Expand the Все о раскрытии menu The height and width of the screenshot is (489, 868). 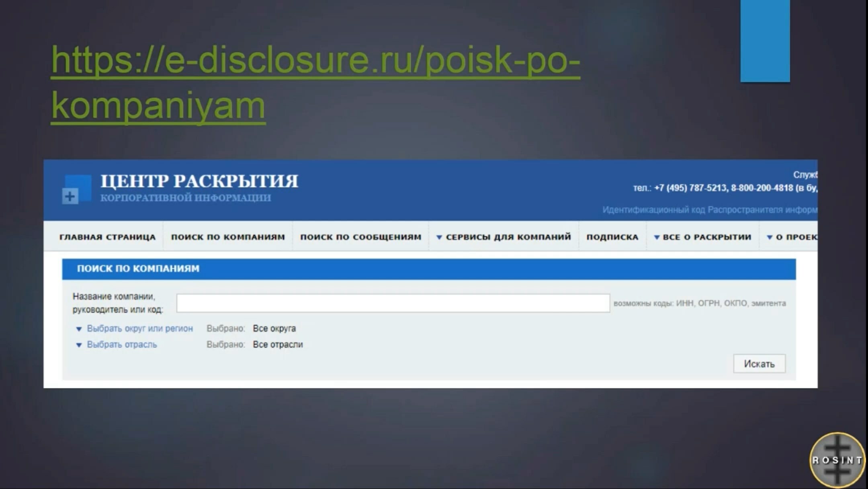point(702,237)
